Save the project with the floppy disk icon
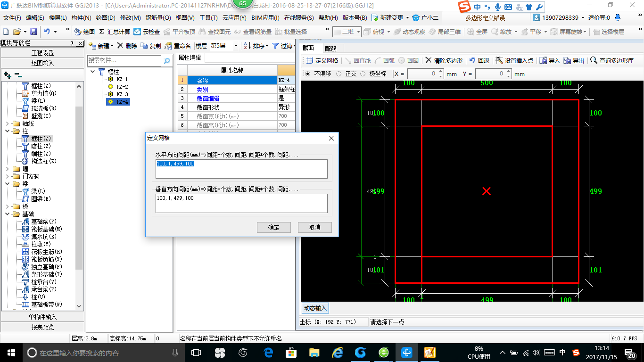The width and height of the screenshot is (644, 362). click(33, 32)
